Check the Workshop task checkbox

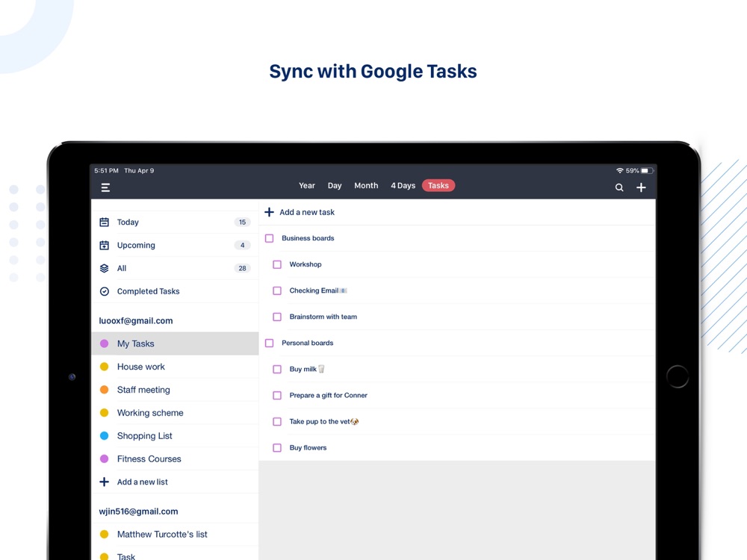pos(277,264)
